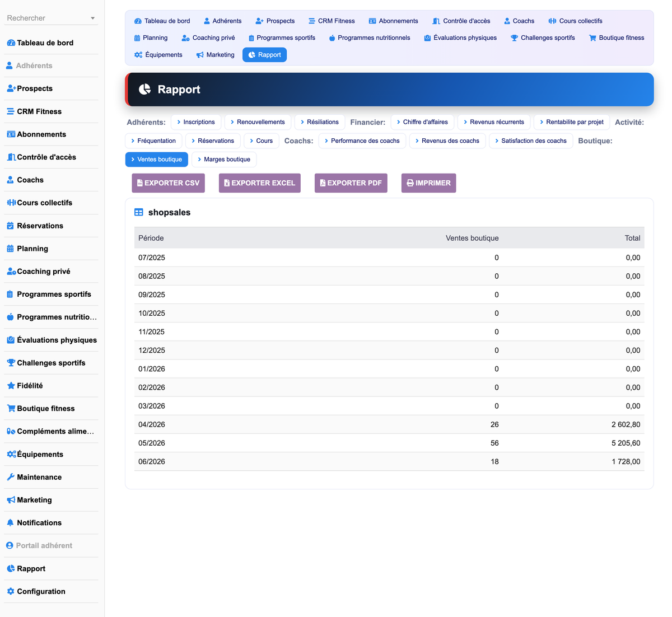Click the Boutique fitness cart icon in sidebar
This screenshot has height=617, width=672.
pos(11,409)
